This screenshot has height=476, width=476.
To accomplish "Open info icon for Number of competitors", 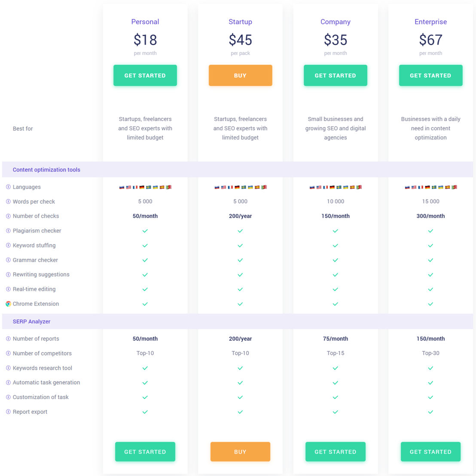I will click(8, 353).
